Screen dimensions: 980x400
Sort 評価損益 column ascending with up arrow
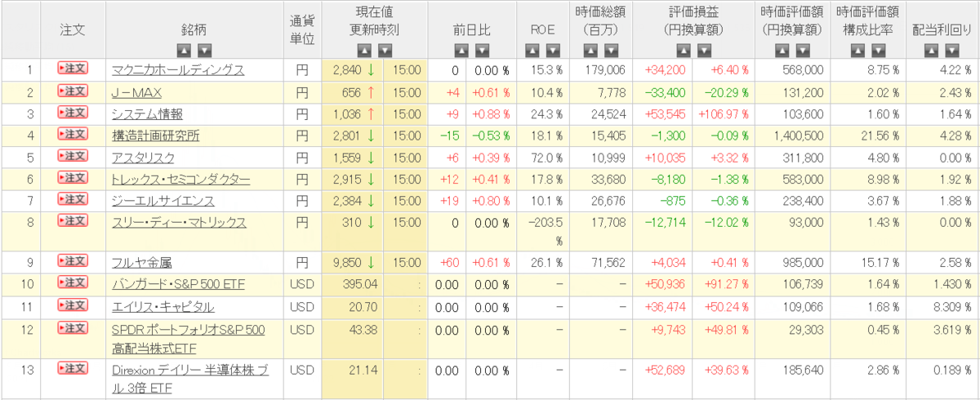coord(684,50)
